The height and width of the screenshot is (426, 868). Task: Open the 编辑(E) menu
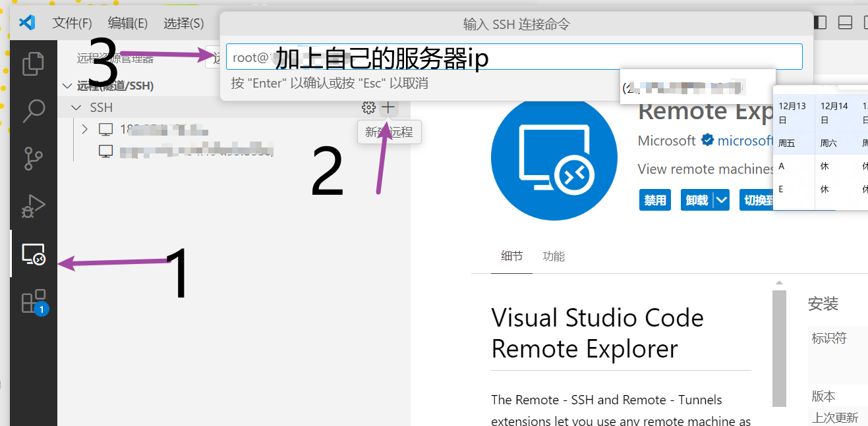tap(127, 23)
